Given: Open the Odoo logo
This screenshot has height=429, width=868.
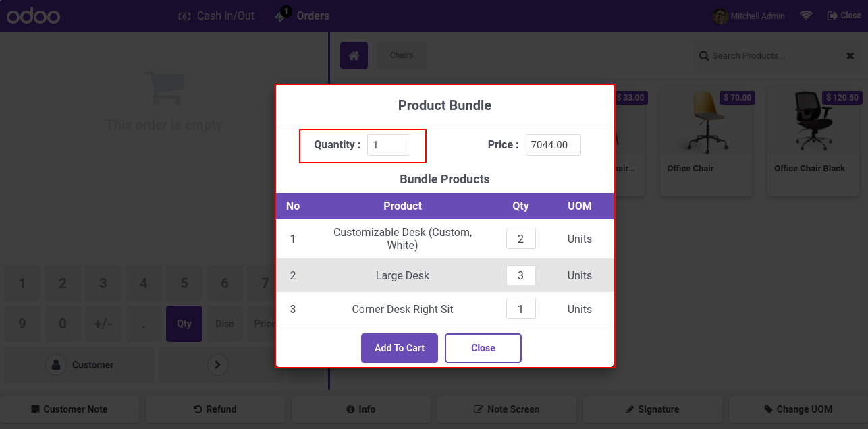Looking at the screenshot, I should [x=34, y=16].
